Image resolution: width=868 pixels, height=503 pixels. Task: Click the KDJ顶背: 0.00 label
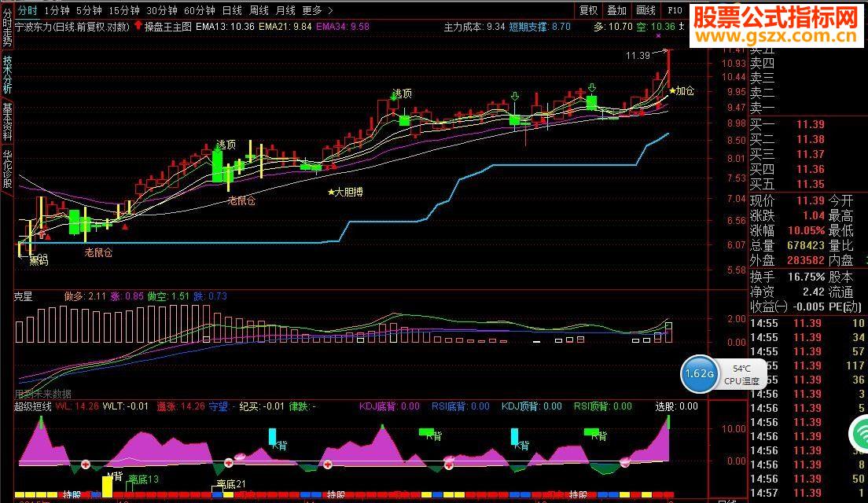[x=531, y=406]
